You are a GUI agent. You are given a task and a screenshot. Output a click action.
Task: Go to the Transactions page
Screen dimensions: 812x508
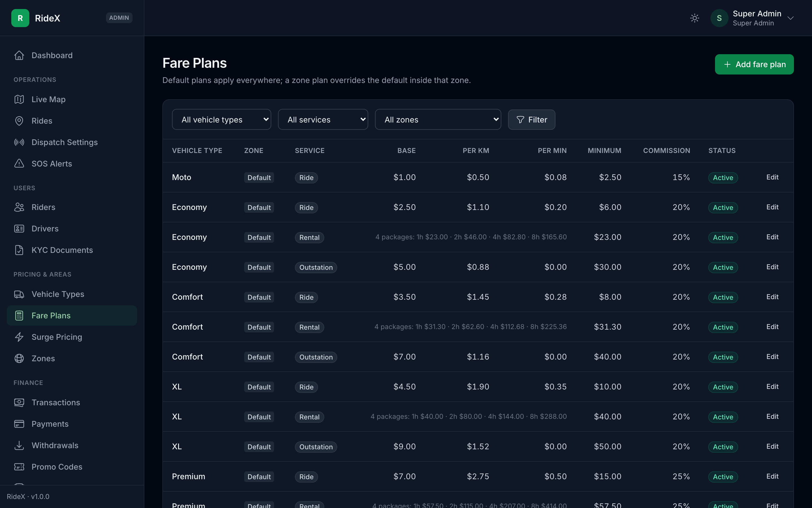tap(72, 402)
